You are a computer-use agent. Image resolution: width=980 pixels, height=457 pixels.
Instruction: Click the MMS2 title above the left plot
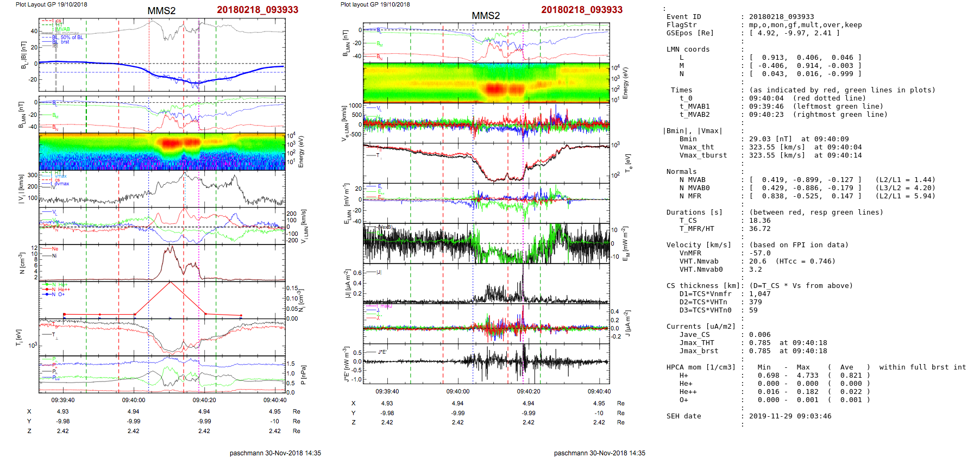pyautogui.click(x=161, y=11)
